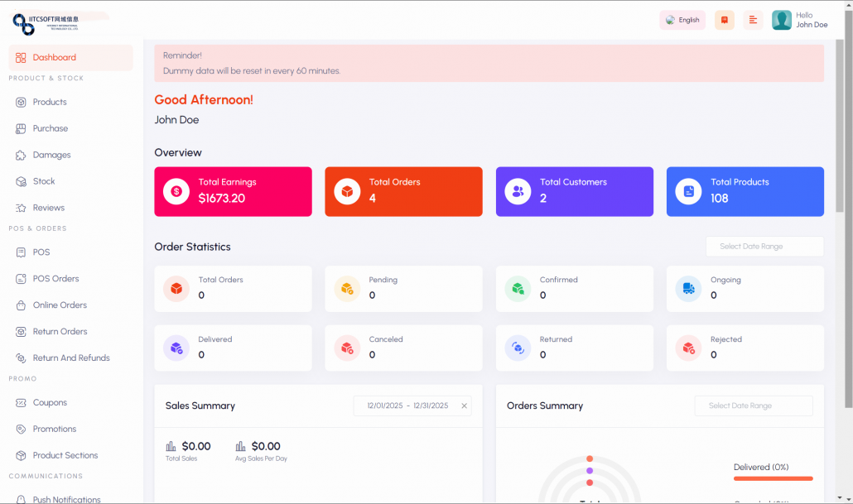The image size is (853, 504).
Task: Click the Sales Summary date range field
Action: 407,406
